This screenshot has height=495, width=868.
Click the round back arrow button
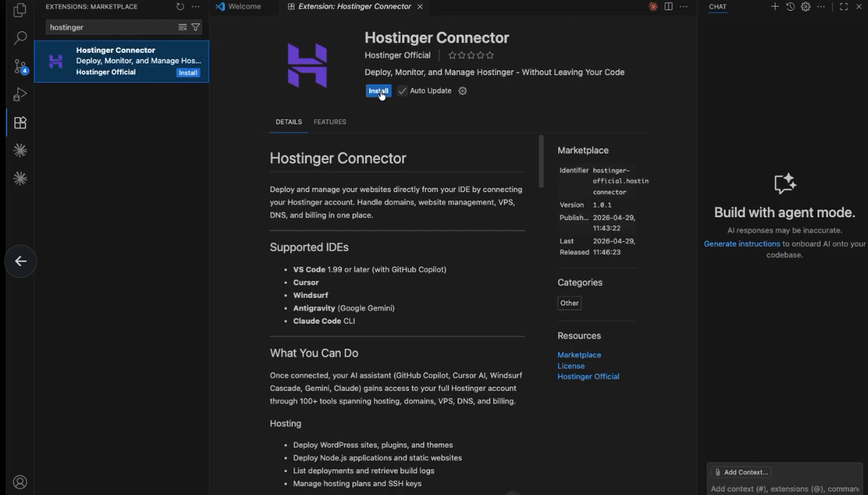[20, 261]
